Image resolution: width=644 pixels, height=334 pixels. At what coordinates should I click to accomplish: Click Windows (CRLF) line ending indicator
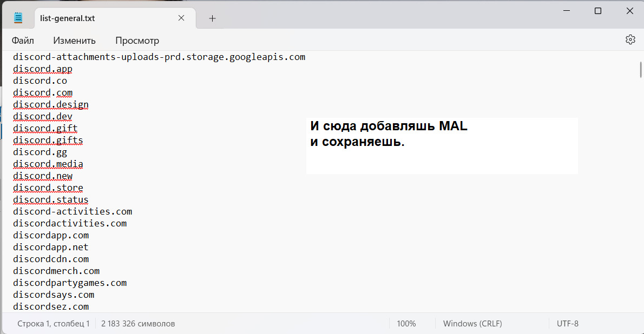472,324
